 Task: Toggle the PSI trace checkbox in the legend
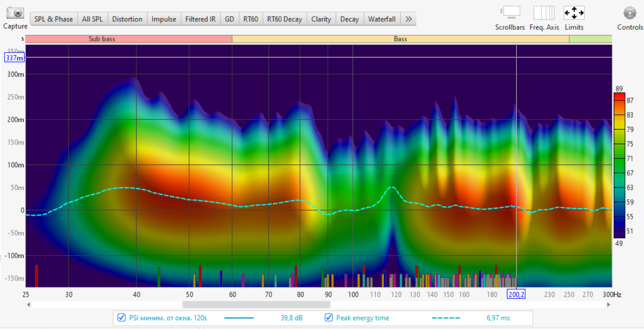[x=122, y=318]
